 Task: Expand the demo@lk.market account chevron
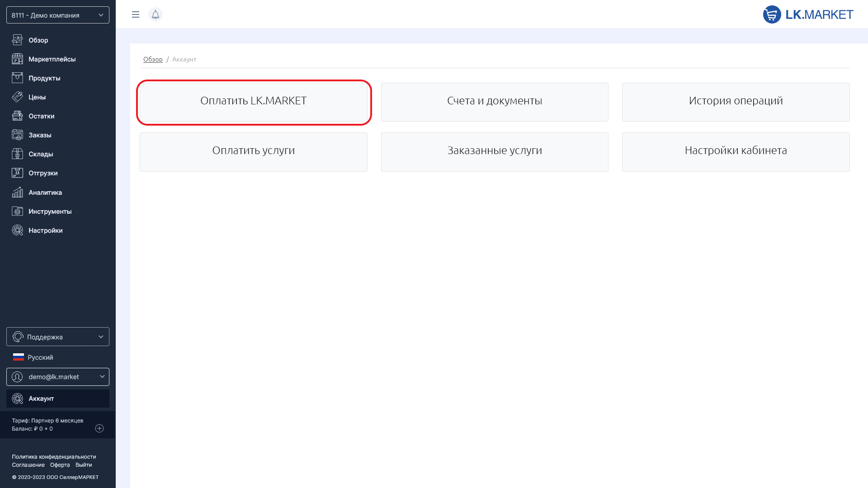pyautogui.click(x=102, y=377)
